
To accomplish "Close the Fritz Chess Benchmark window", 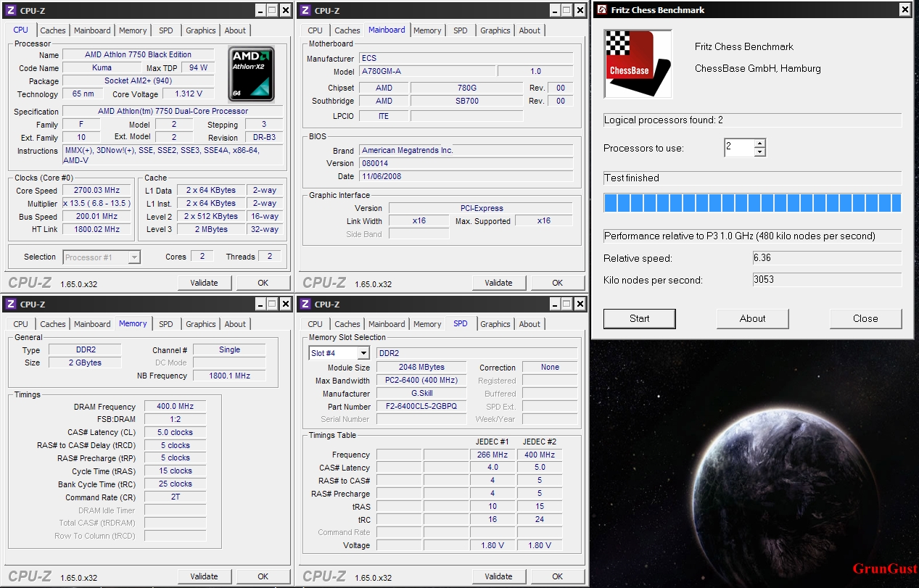I will (x=904, y=10).
